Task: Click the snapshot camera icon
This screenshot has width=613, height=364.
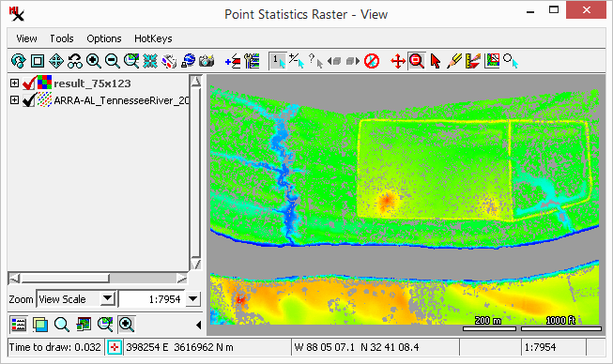Action: tap(207, 61)
